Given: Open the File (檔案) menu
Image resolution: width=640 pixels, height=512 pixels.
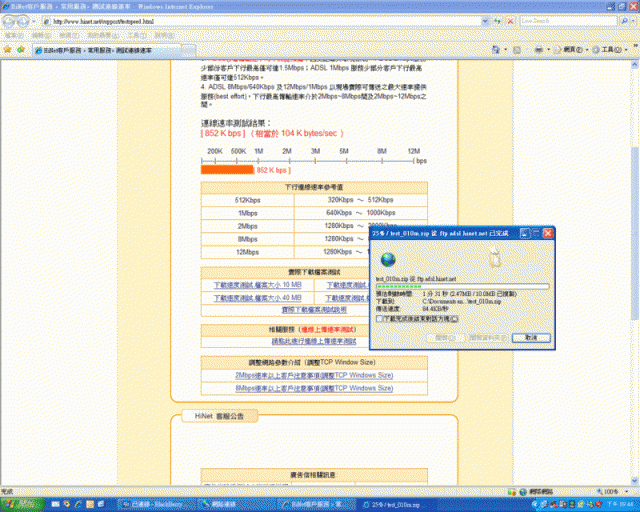Looking at the screenshot, I should [x=13, y=36].
